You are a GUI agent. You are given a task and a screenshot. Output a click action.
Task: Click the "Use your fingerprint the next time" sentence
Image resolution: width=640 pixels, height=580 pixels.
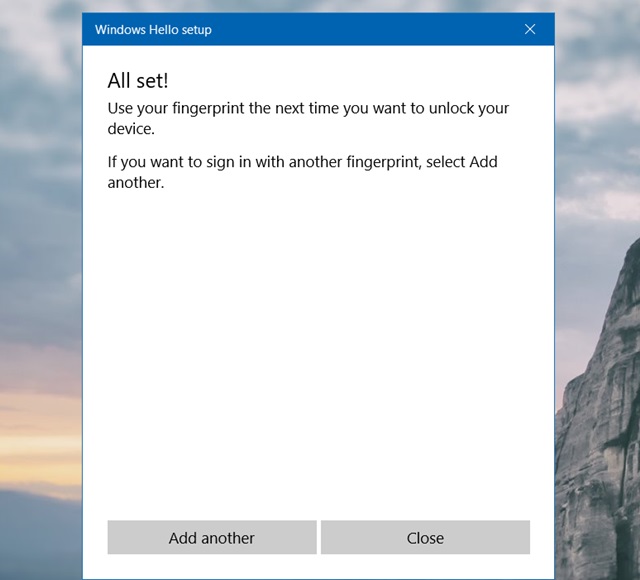pyautogui.click(x=308, y=118)
